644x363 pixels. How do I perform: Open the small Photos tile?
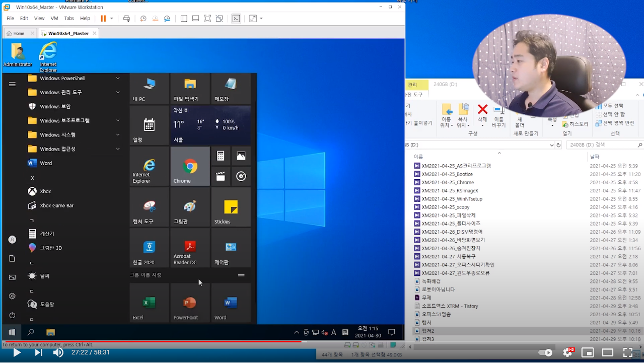click(x=241, y=156)
